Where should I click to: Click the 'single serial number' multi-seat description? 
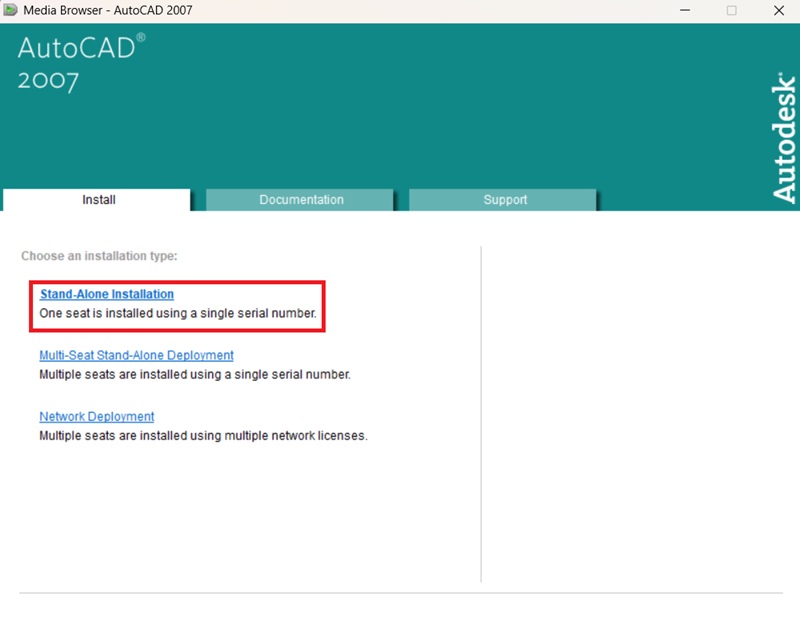(195, 375)
